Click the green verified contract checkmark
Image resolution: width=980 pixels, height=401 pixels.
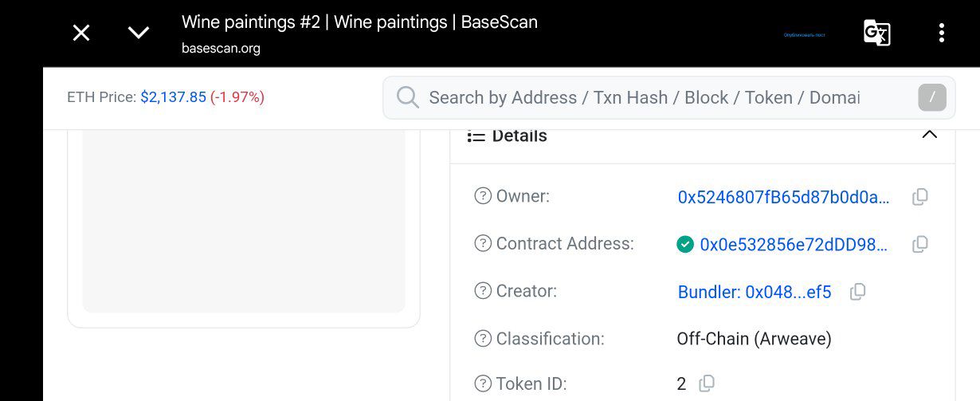coord(685,245)
